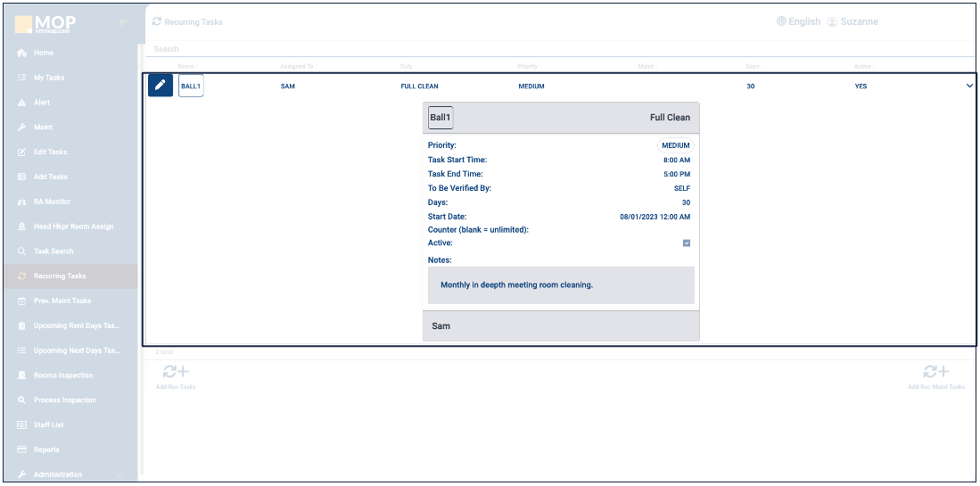Click the MOP logo
Image resolution: width=980 pixels, height=486 pixels.
coord(45,22)
